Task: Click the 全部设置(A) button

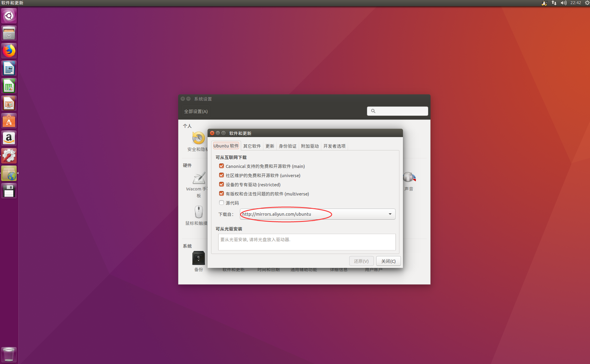Action: click(195, 111)
